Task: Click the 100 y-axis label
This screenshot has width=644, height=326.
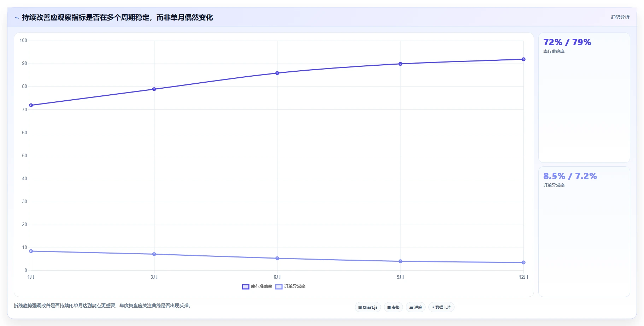Action: click(x=23, y=41)
